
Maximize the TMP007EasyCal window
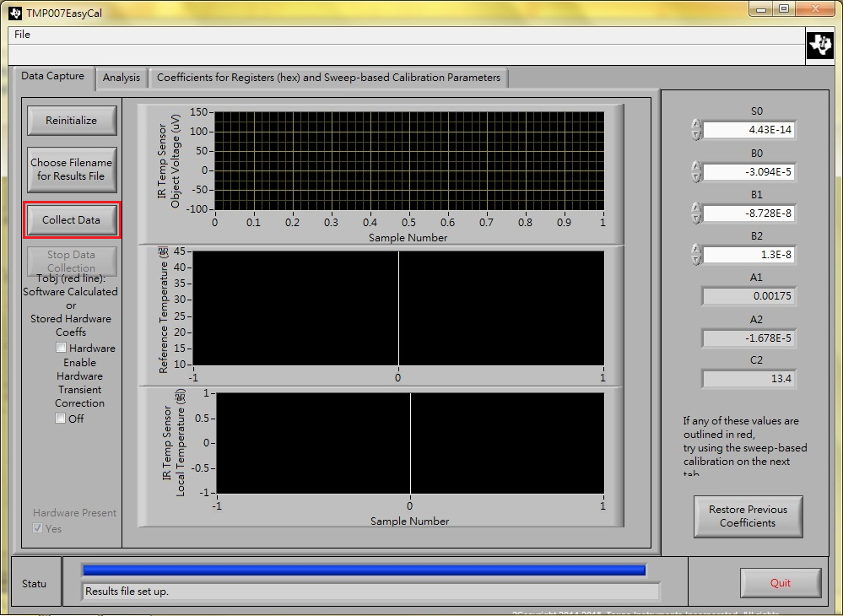[784, 9]
